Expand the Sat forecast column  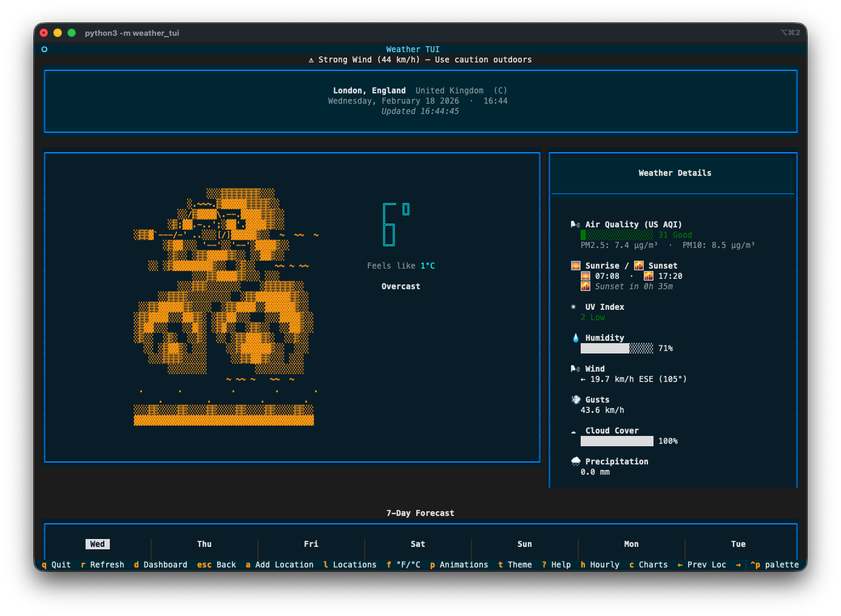[x=417, y=544]
